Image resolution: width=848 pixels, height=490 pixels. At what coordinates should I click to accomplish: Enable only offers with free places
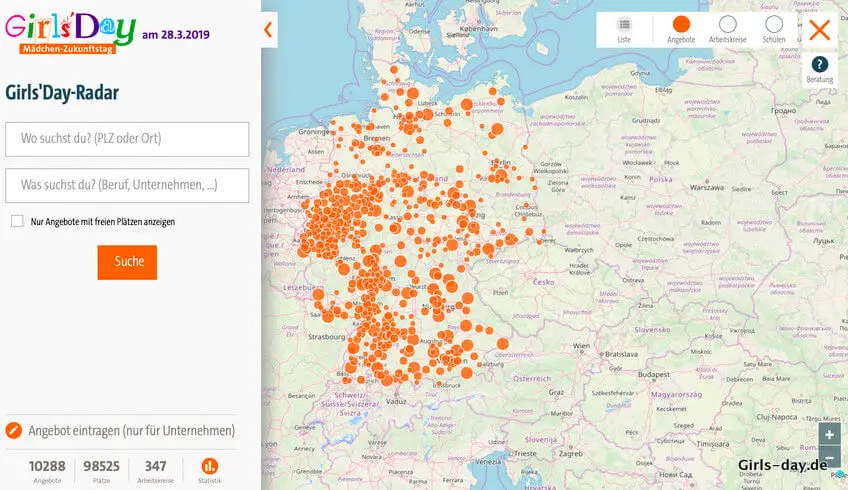coord(17,221)
